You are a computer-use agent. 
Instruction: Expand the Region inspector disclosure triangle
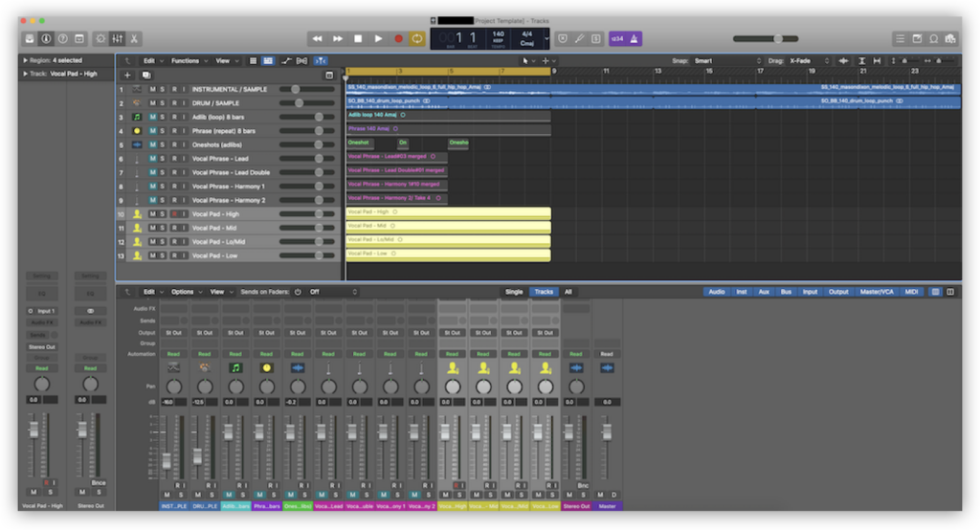tap(25, 60)
